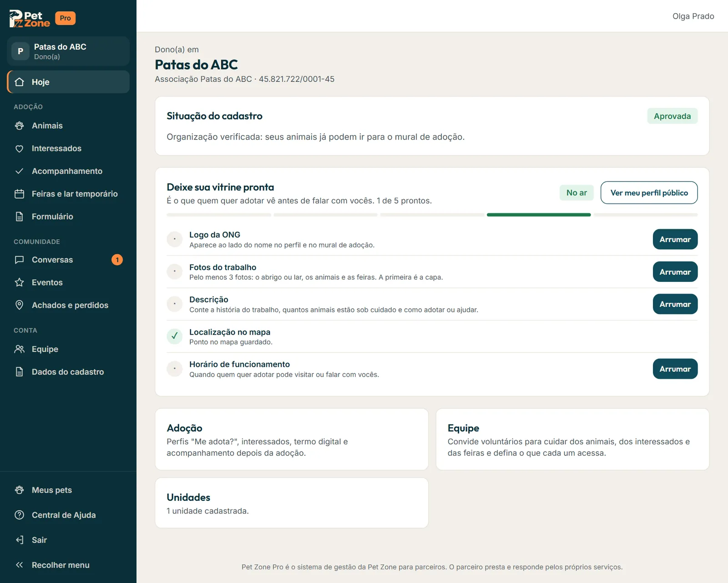Click map pin icon for Achados e perdidos
The width and height of the screenshot is (728, 583).
coord(19,305)
